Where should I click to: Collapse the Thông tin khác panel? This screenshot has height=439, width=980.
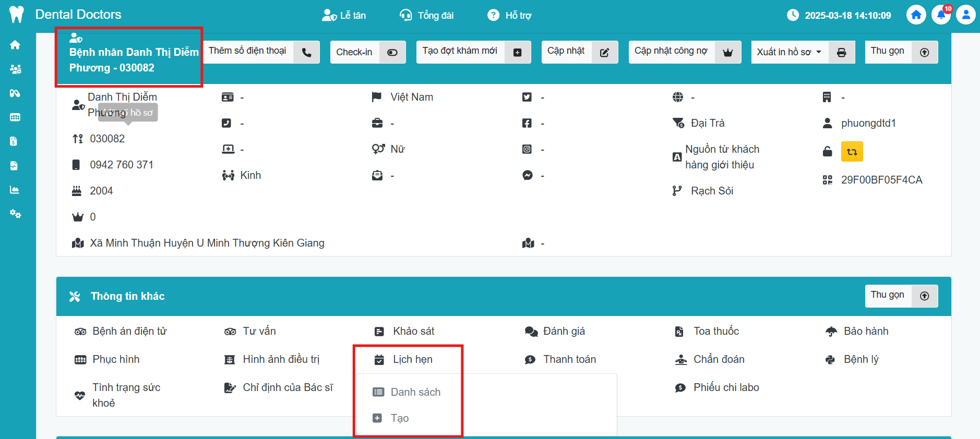coord(901,296)
